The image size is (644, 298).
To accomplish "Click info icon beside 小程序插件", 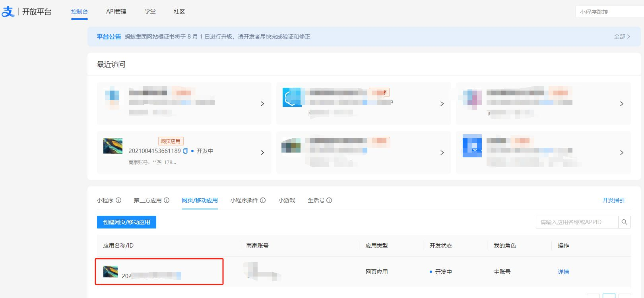I will (263, 200).
